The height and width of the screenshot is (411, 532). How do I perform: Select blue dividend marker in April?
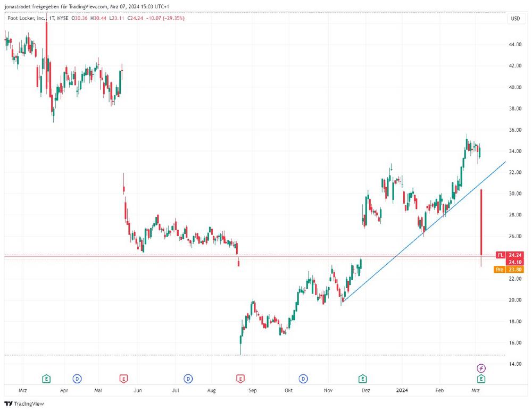click(77, 379)
